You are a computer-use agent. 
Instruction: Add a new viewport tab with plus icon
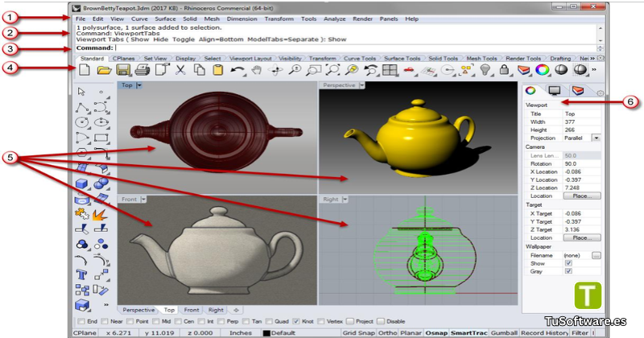coord(236,310)
